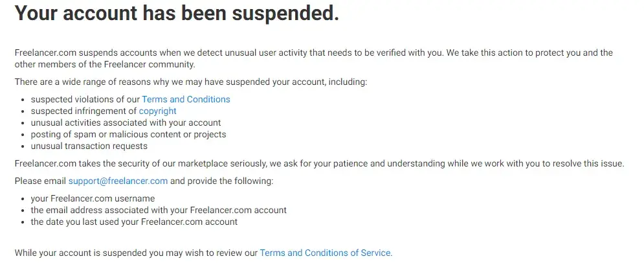Click the 'unusual transaction requests' bullet
644x276 pixels.
(x=89, y=146)
